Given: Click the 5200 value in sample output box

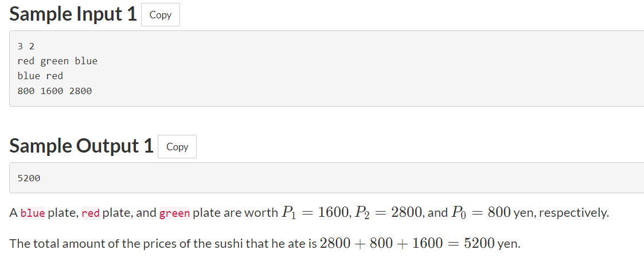Looking at the screenshot, I should [29, 178].
